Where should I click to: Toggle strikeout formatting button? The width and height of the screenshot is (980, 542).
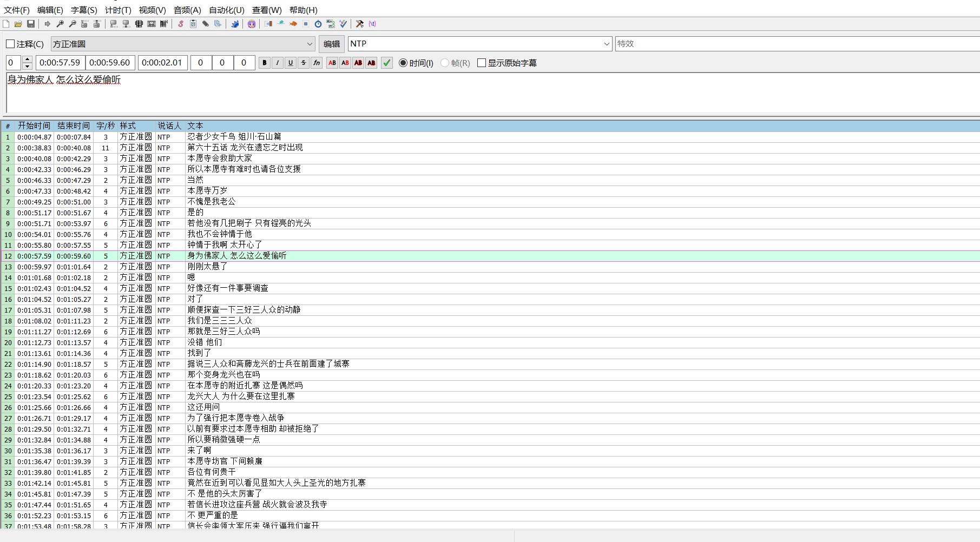pyautogui.click(x=304, y=63)
